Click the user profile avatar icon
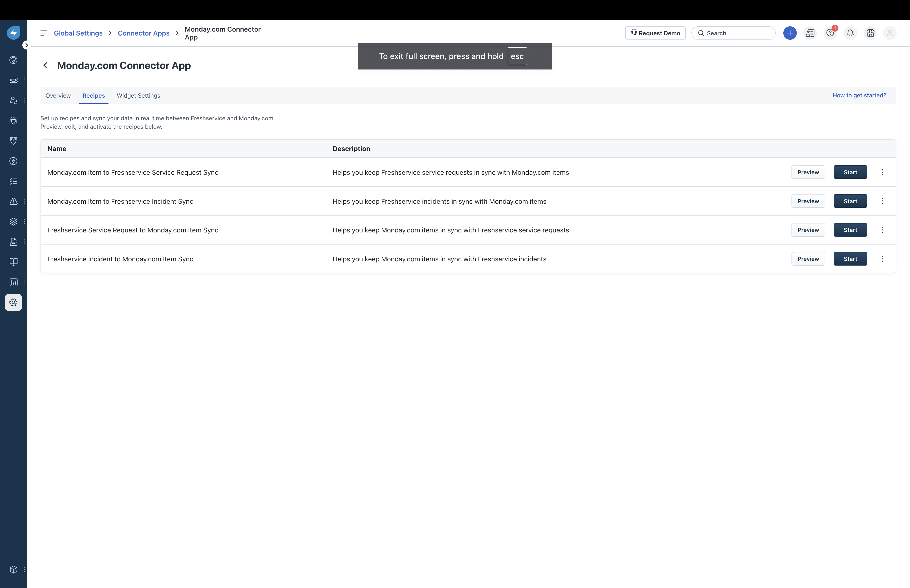The height and width of the screenshot is (588, 910). pyautogui.click(x=890, y=33)
